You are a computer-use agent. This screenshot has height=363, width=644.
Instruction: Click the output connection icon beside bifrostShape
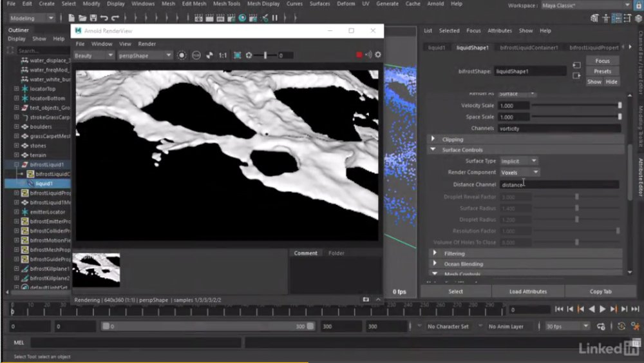pos(576,75)
